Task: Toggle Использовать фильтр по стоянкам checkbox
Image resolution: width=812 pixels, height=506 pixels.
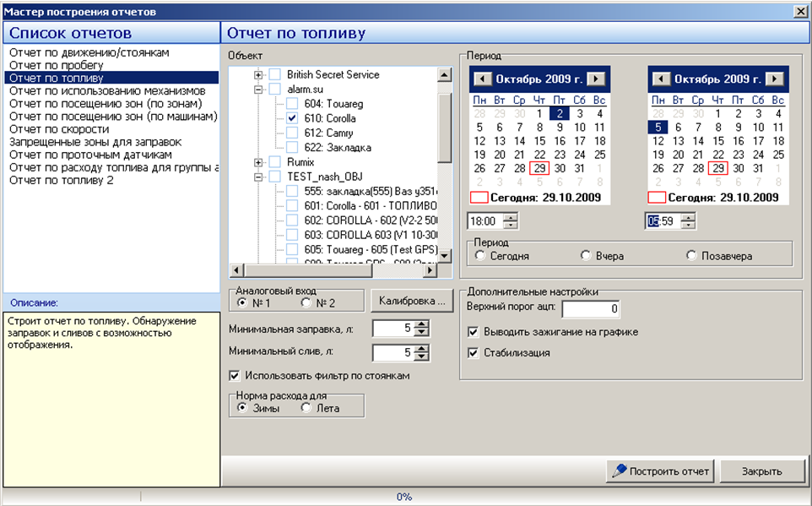Action: click(x=235, y=375)
